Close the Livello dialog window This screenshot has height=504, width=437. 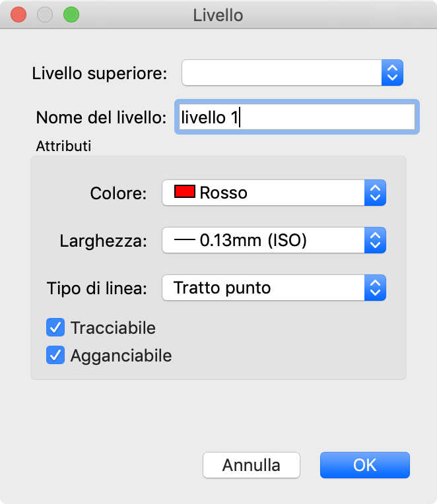pos(19,15)
